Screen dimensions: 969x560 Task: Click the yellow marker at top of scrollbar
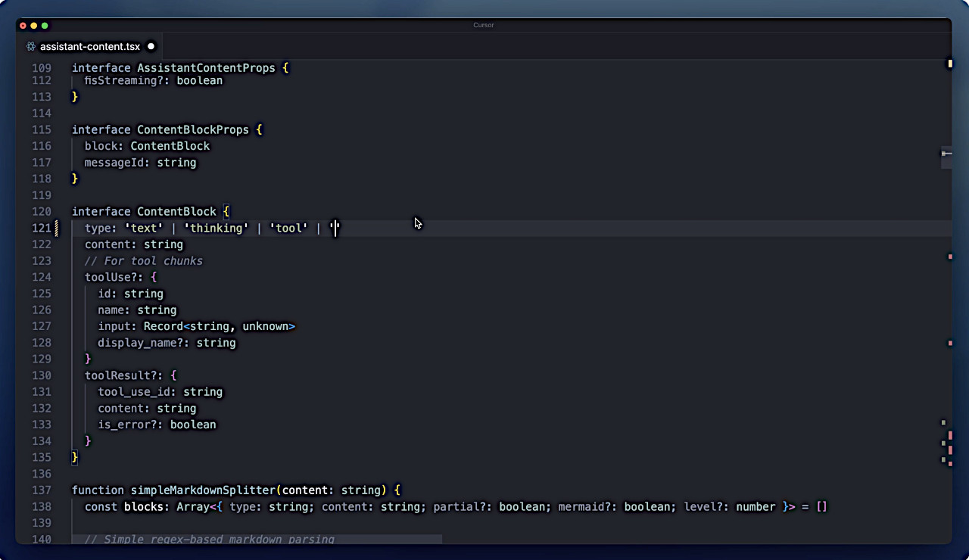950,64
